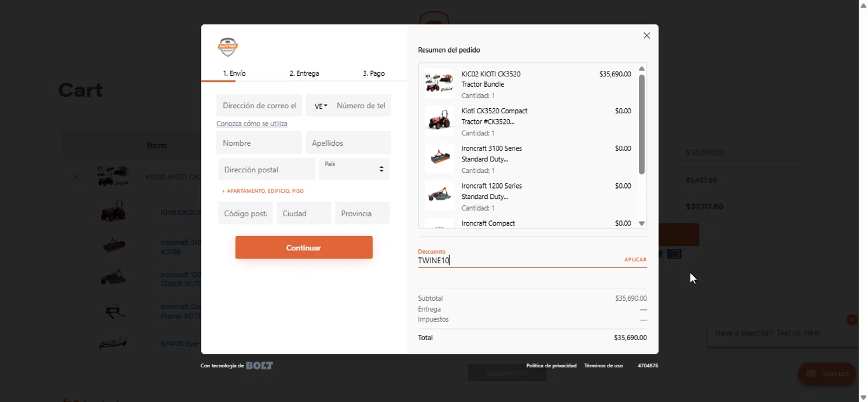Click the 'KIC02 KIOTI CK3520 Tractor Bundle' summary text

tap(491, 79)
